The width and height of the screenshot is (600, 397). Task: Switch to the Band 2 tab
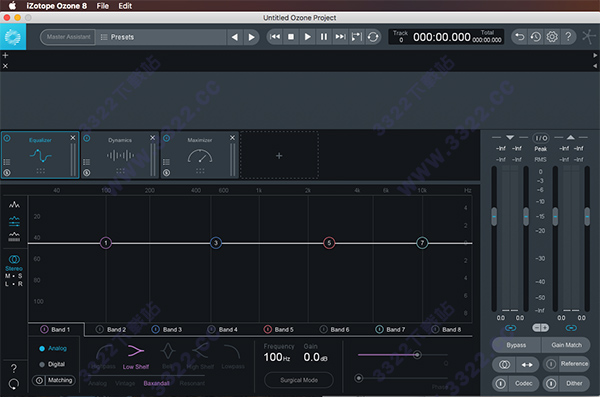pos(116,330)
